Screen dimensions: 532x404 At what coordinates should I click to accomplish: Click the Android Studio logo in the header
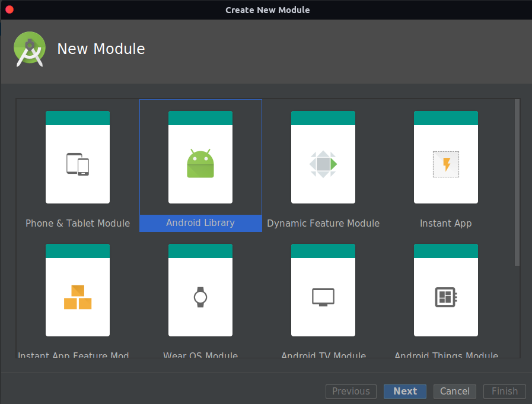click(29, 49)
